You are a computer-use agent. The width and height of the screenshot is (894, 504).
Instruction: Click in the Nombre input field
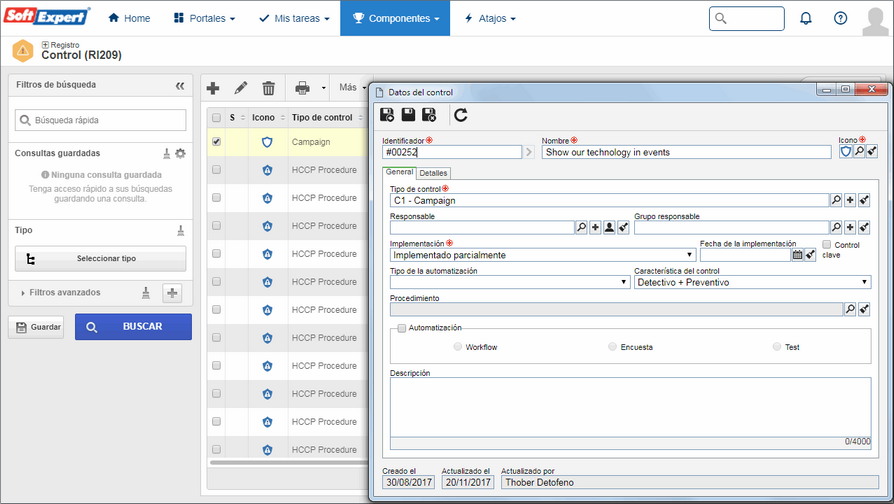click(686, 152)
